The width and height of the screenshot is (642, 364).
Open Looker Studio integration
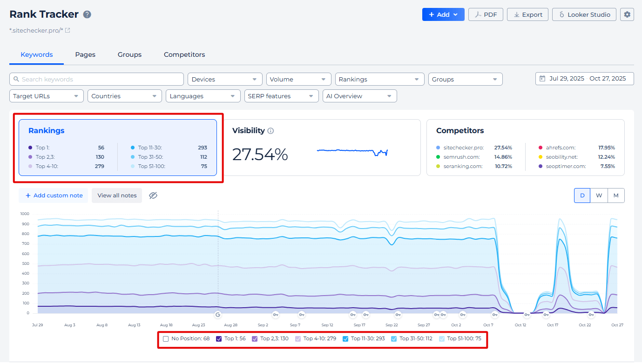click(584, 14)
